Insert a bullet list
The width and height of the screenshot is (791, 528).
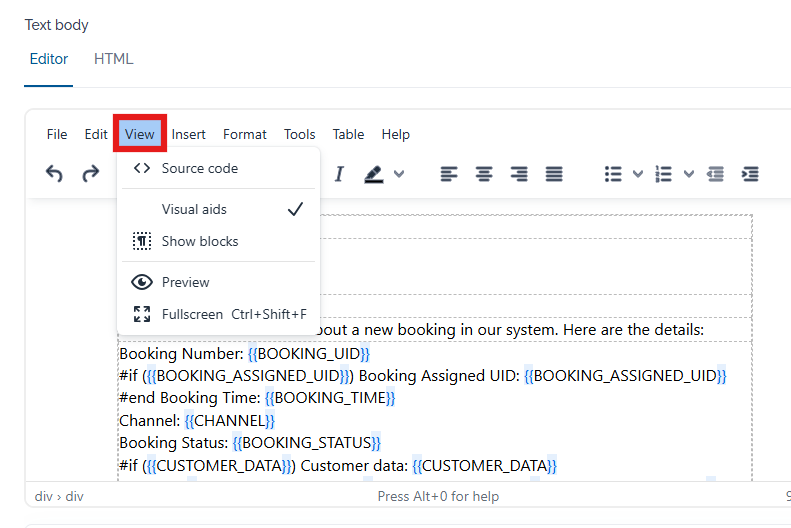(x=613, y=174)
